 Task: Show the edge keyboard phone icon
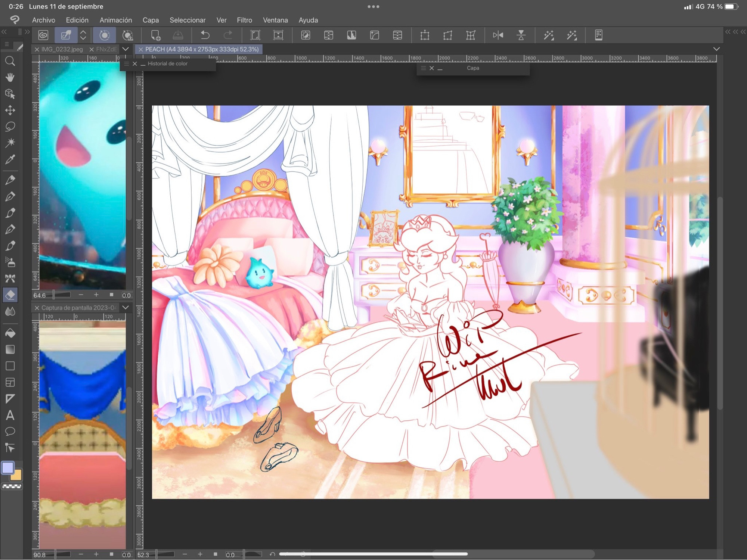point(599,35)
